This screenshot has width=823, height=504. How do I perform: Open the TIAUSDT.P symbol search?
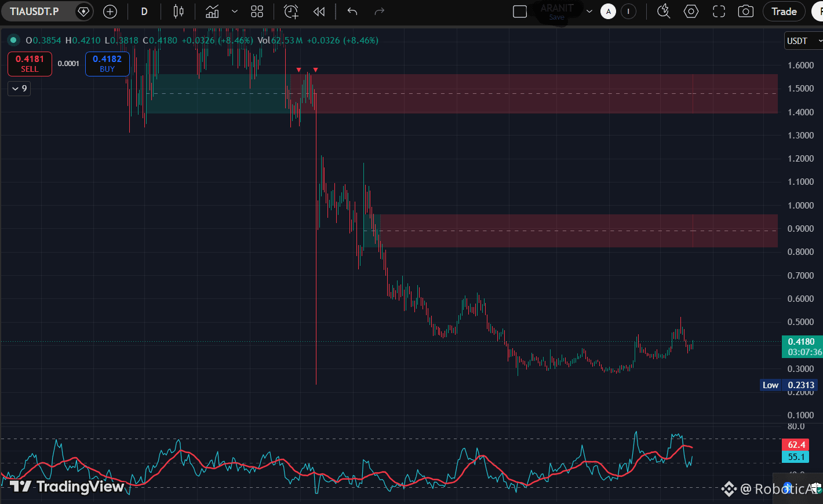[35, 11]
